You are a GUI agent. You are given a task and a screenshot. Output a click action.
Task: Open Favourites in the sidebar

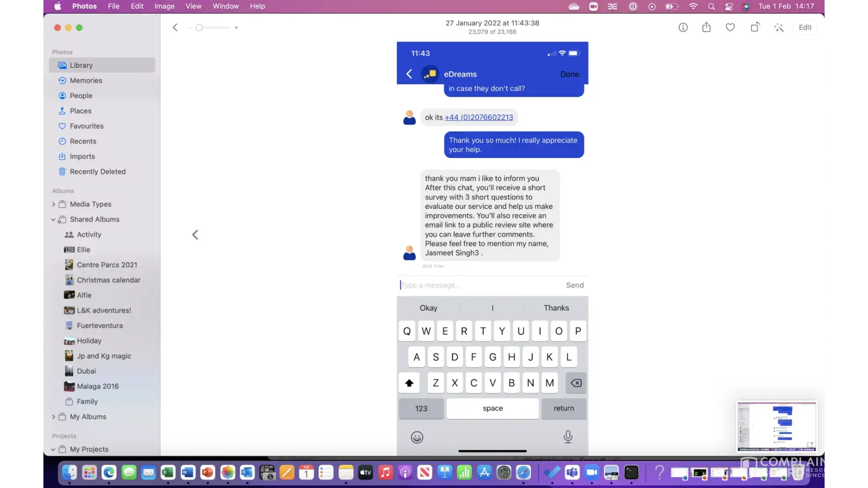(x=102, y=126)
